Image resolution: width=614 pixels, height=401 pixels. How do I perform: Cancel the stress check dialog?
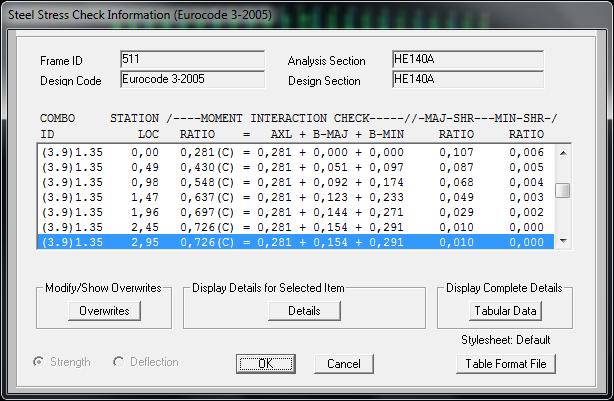344,364
